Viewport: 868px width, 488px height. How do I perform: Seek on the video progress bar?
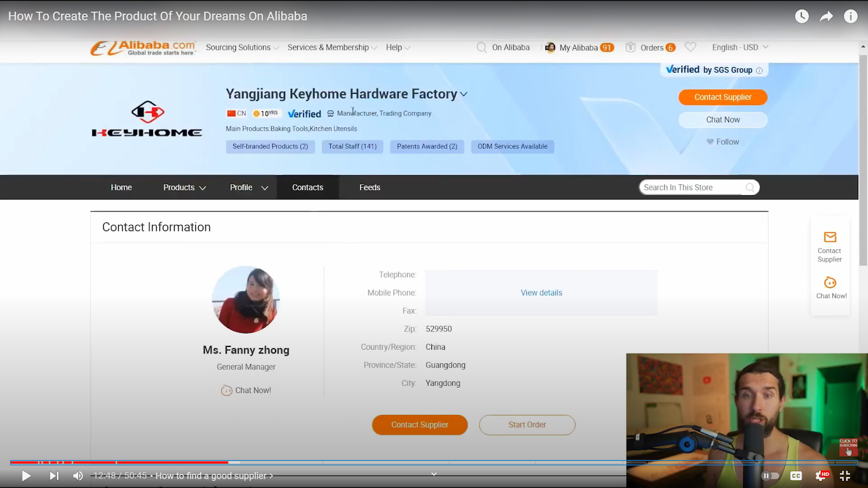pyautogui.click(x=433, y=463)
